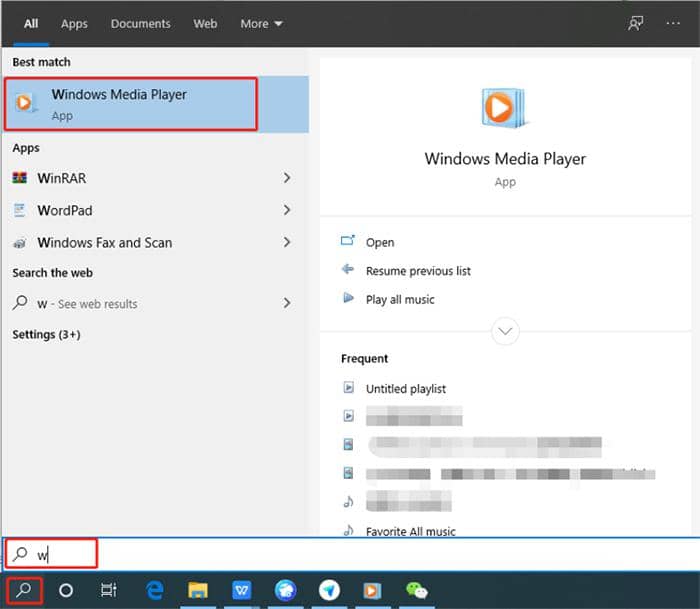This screenshot has width=700, height=609.
Task: Click Open in the preview pane
Action: tap(380, 242)
